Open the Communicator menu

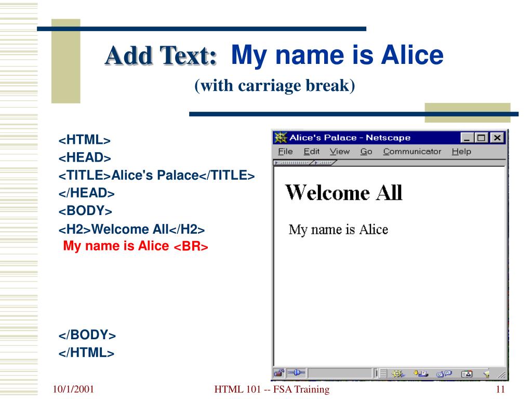pos(412,151)
